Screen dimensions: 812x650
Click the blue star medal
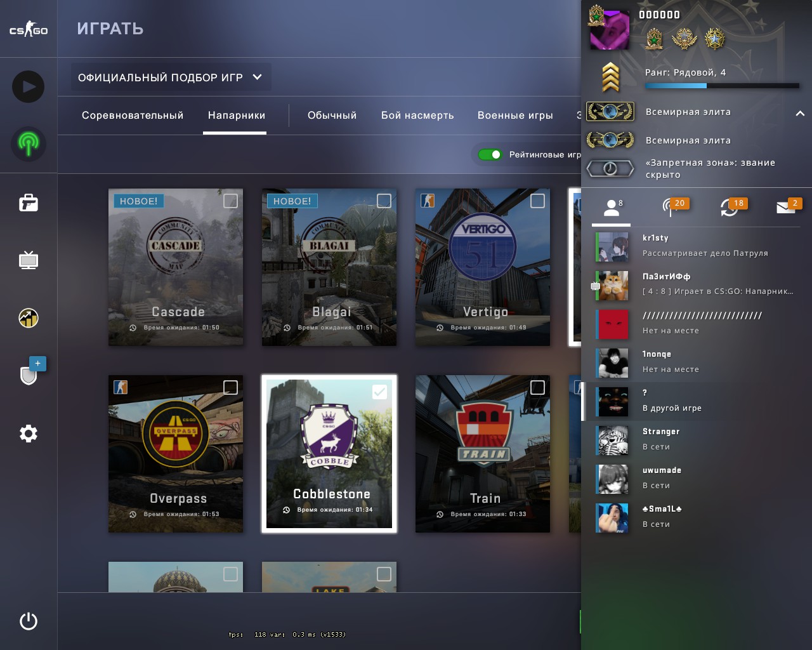(x=715, y=39)
